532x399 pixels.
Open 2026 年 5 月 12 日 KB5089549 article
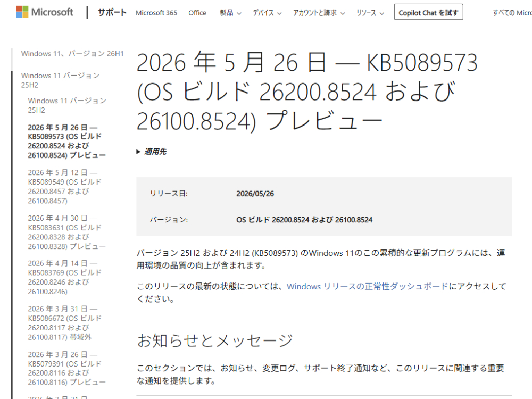click(x=65, y=187)
